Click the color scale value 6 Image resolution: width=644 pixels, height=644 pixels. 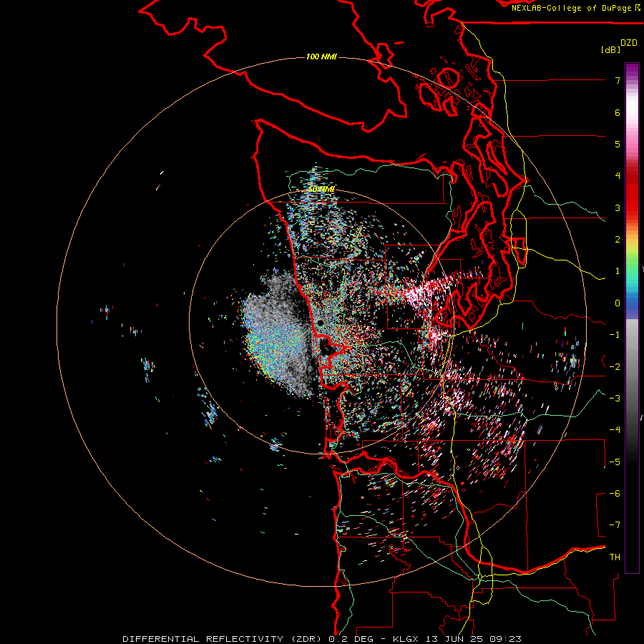[618, 112]
